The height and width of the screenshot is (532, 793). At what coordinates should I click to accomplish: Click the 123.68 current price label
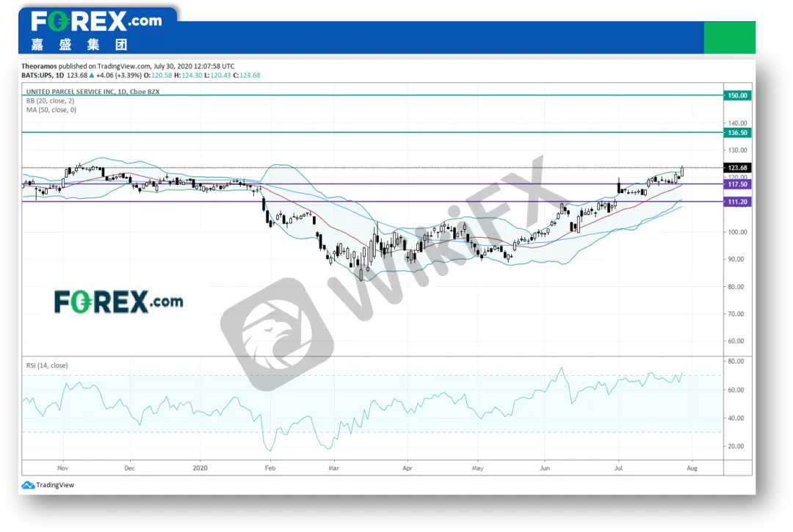click(737, 168)
